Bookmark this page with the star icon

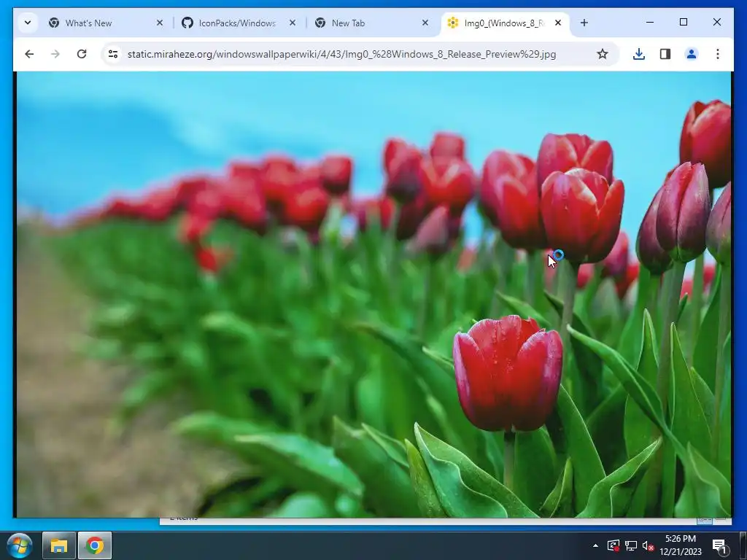click(603, 54)
